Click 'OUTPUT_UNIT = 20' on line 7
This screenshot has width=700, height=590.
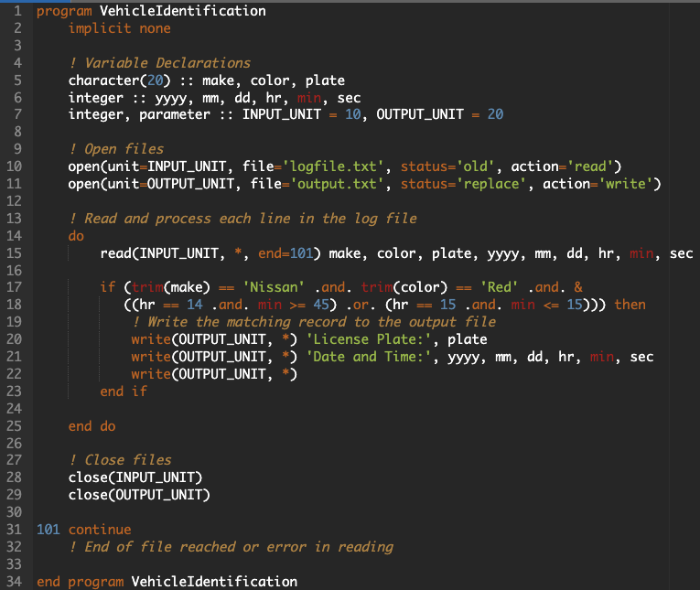(x=440, y=114)
